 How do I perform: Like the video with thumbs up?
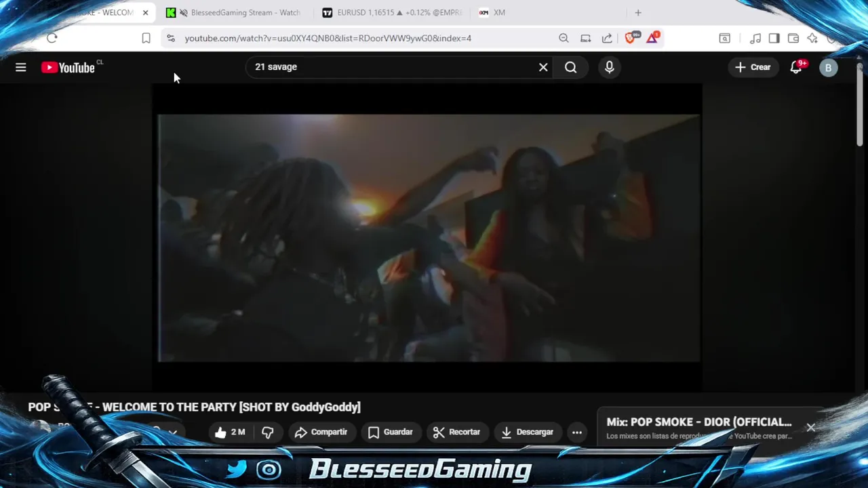229,432
